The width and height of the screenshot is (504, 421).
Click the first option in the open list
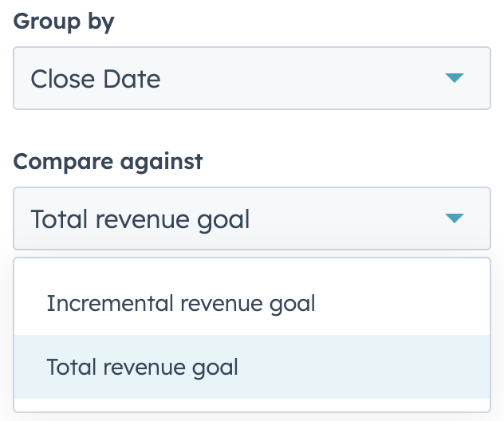(x=181, y=303)
